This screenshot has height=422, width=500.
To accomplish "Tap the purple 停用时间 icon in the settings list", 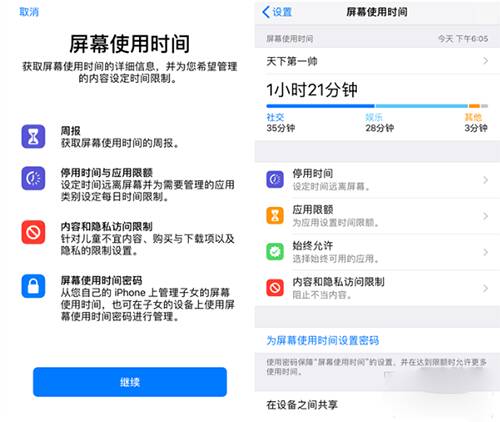I will 275,180.
